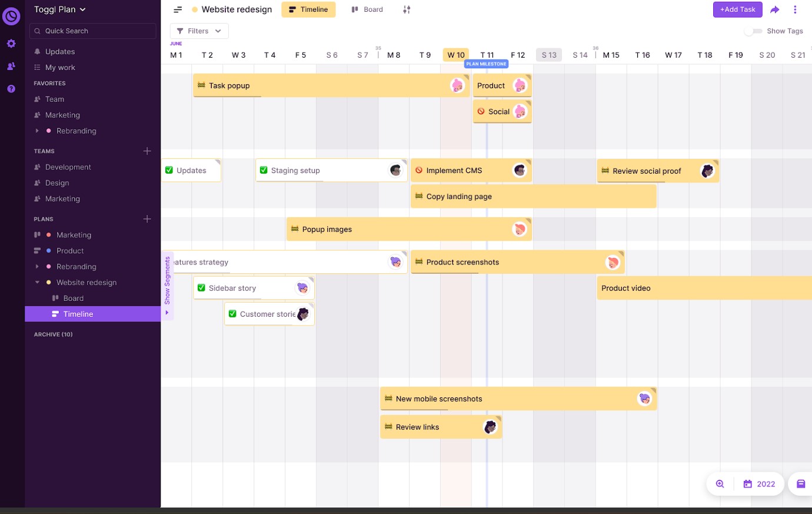Toggle sidebar with hamburger menu icon
This screenshot has width=812, height=514.
click(178, 9)
